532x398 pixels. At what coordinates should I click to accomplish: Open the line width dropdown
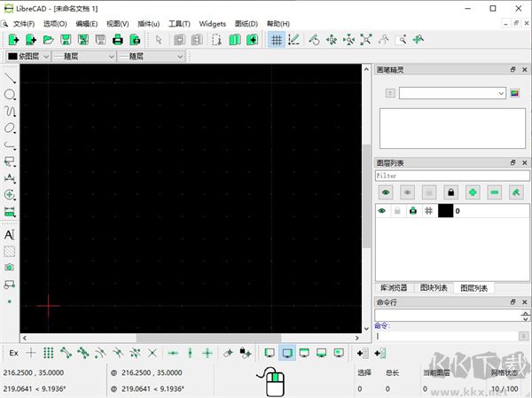click(x=84, y=57)
